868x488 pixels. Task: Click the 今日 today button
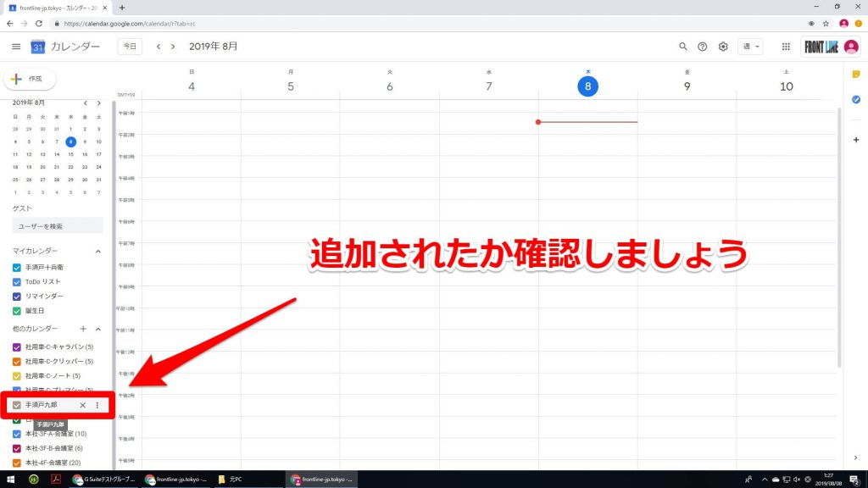point(130,47)
